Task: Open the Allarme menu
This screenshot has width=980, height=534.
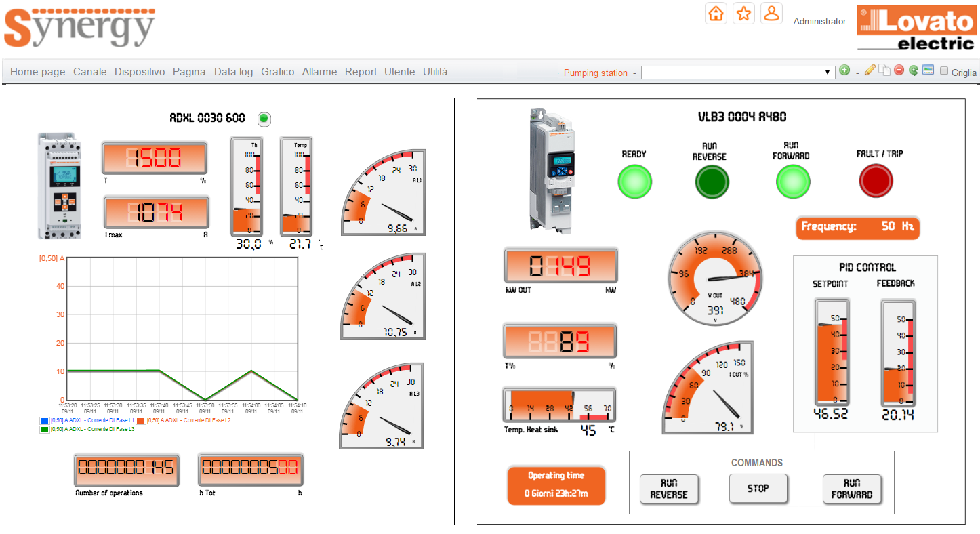Action: coord(320,72)
